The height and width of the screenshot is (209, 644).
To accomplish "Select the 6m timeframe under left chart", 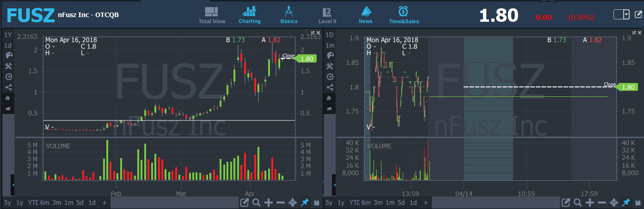I will click(x=44, y=203).
